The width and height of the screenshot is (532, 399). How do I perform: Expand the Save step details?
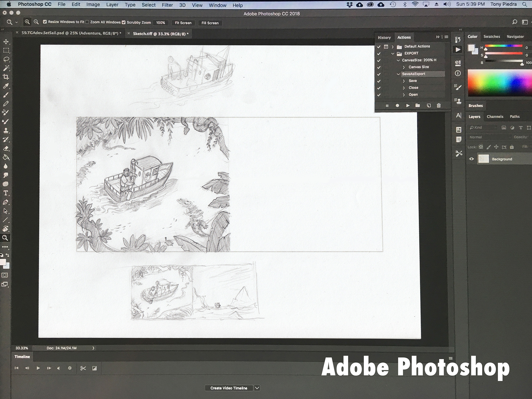pos(404,81)
